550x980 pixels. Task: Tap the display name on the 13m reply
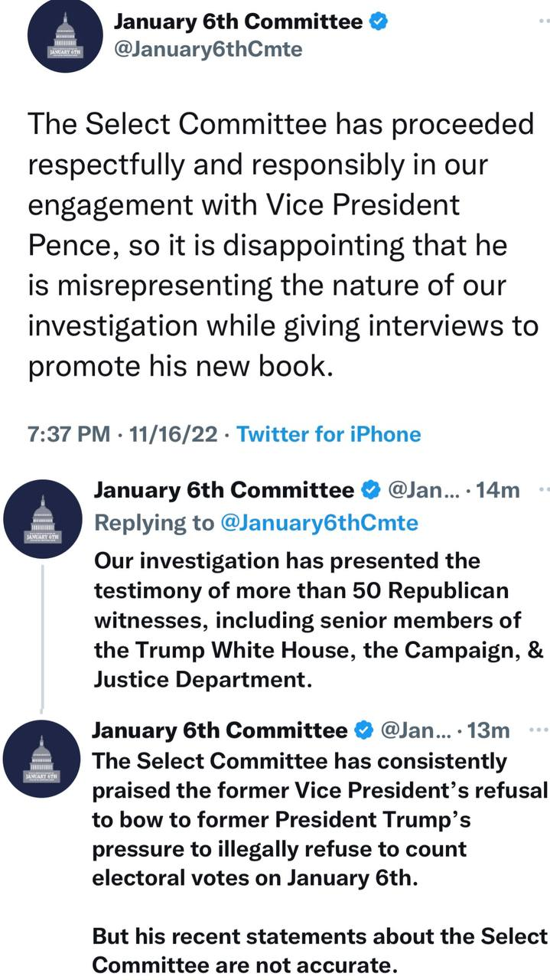219,730
